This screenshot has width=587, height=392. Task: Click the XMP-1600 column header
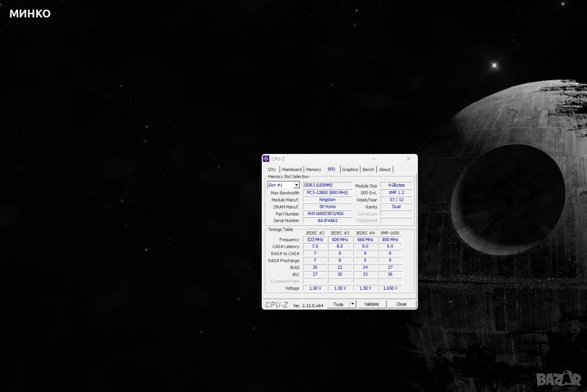coord(390,233)
